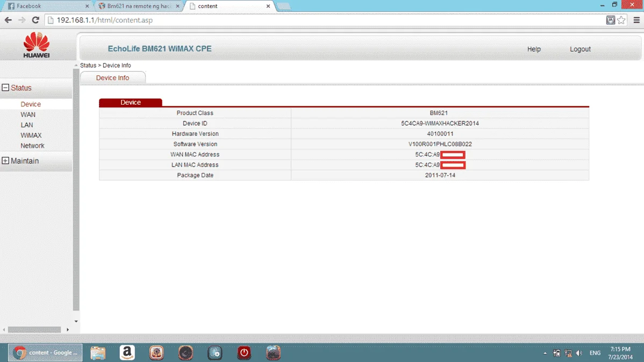Open the Chrome menu (hamburger icon)

coord(636,20)
